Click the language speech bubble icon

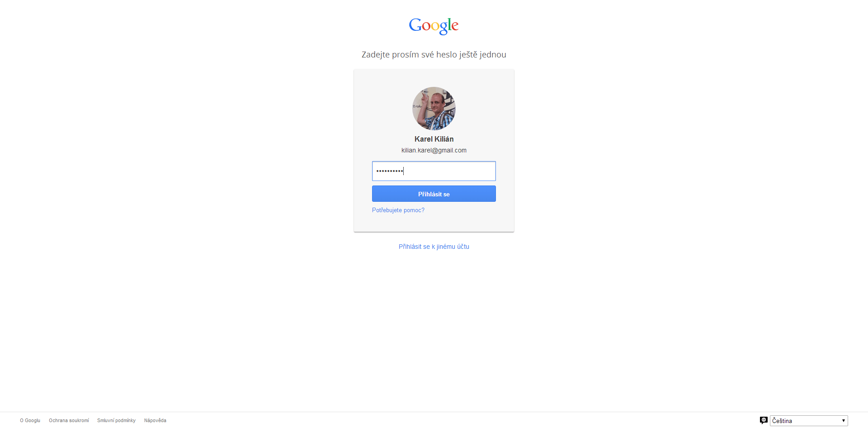click(x=764, y=420)
